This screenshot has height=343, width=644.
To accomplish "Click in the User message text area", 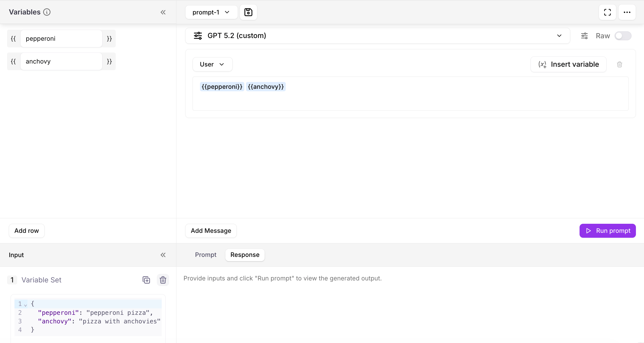I will pyautogui.click(x=410, y=94).
